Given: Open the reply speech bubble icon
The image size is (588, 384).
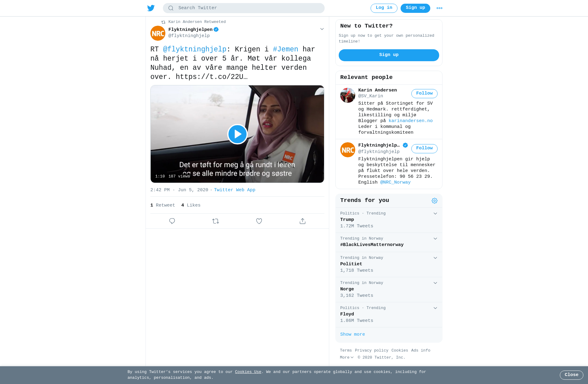Looking at the screenshot, I should pos(172,221).
